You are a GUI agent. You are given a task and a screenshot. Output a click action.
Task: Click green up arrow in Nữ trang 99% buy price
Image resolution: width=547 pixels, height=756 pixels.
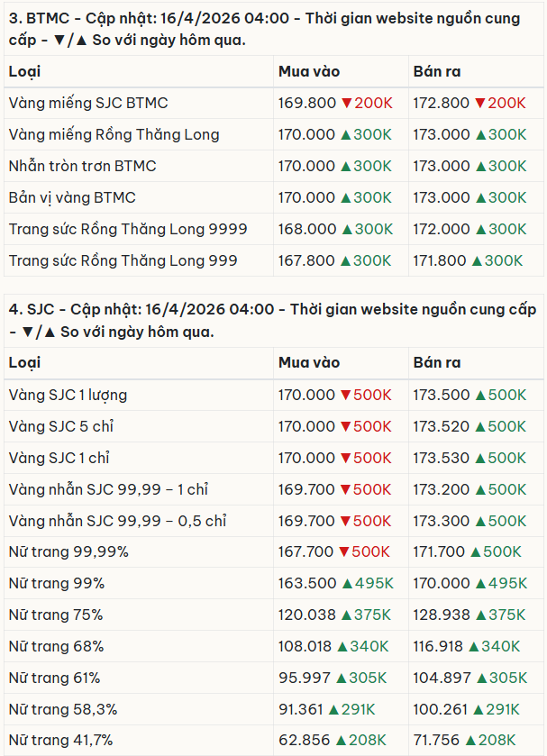point(347,583)
